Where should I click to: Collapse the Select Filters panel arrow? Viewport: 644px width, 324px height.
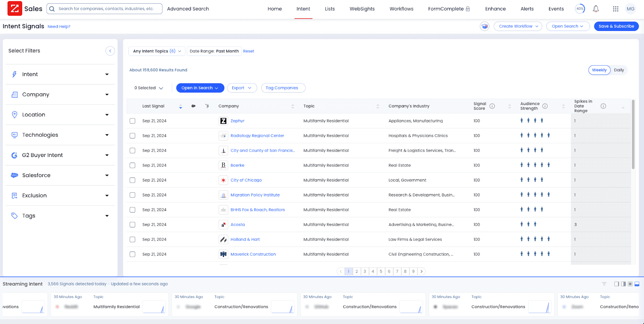click(110, 51)
